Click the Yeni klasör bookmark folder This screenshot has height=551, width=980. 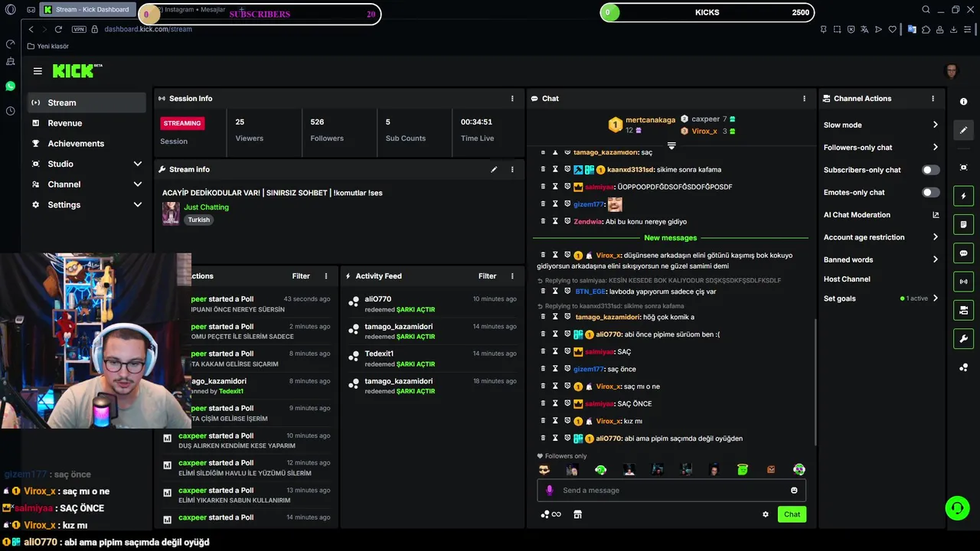(47, 47)
